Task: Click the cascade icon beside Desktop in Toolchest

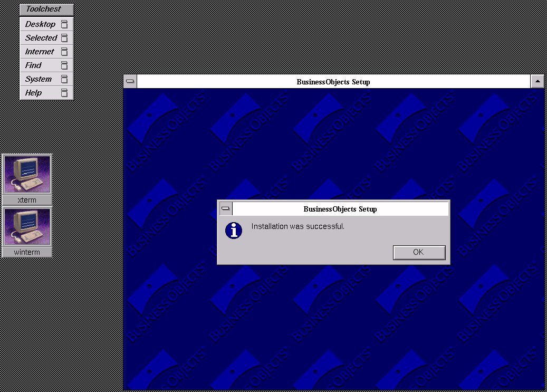Action: pyautogui.click(x=64, y=24)
